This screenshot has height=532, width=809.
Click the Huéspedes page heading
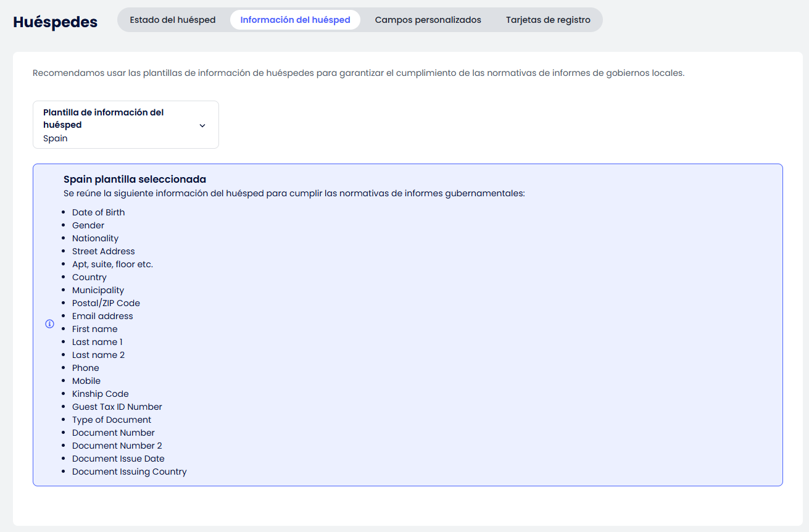(56, 22)
